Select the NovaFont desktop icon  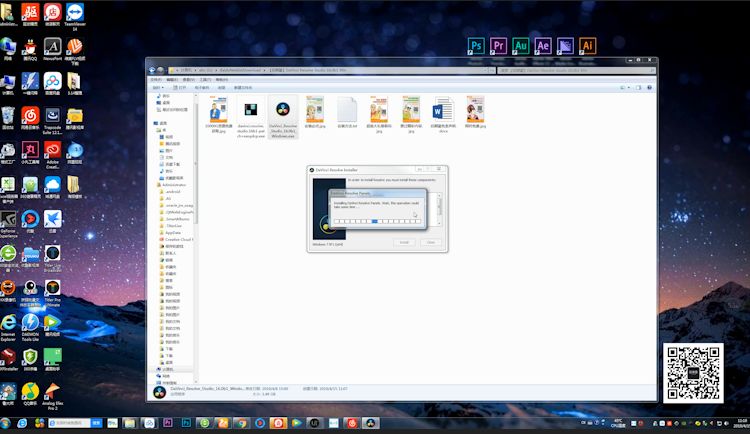click(53, 50)
